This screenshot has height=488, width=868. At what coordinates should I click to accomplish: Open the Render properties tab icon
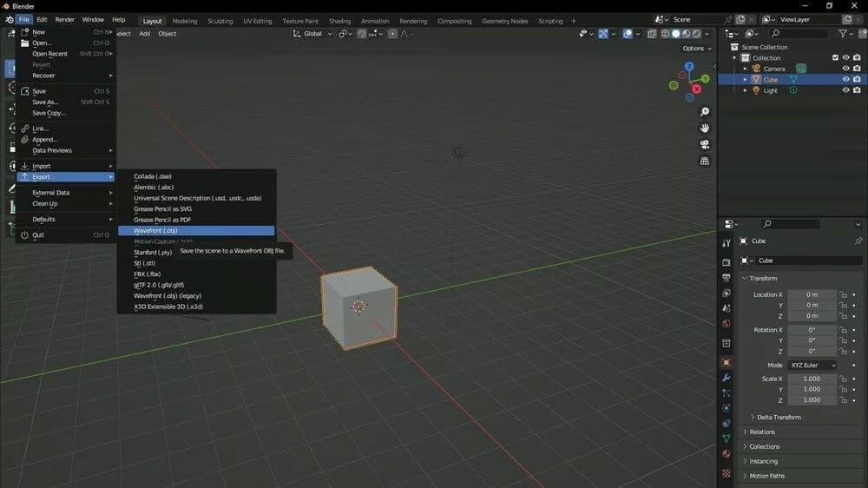coord(727,262)
